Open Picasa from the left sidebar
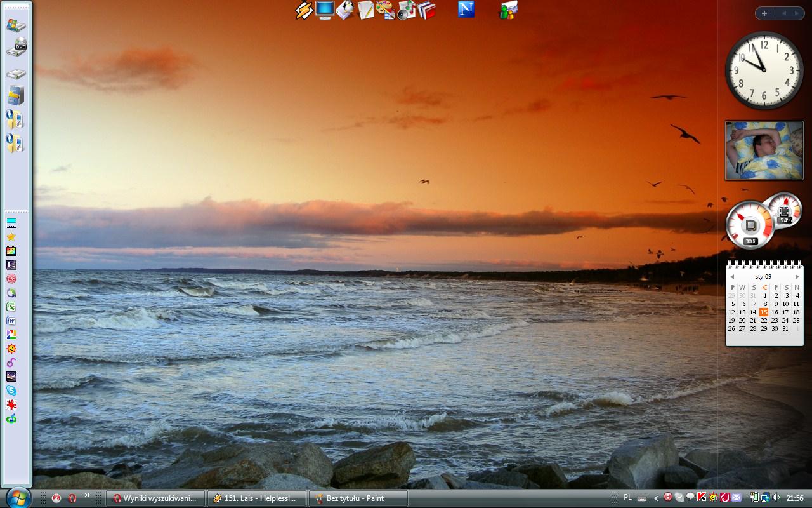 click(11, 335)
